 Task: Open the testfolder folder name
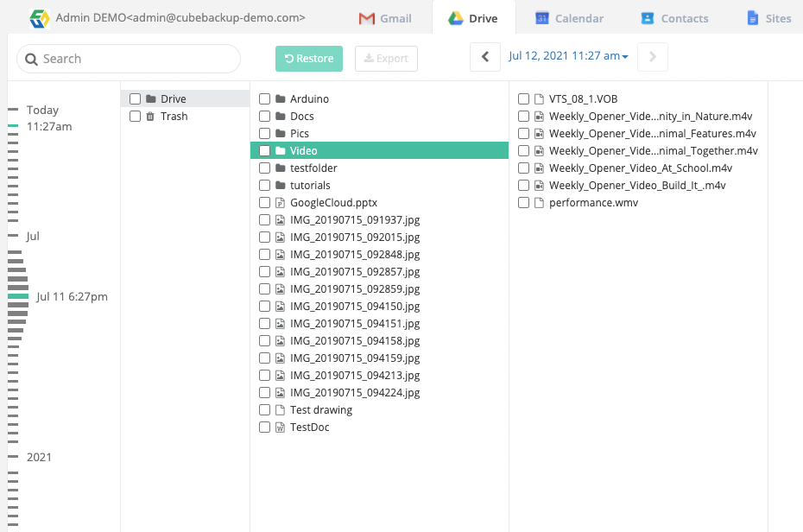(x=313, y=168)
